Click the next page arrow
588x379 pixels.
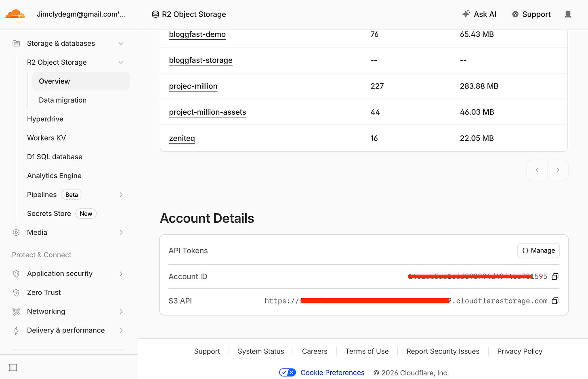(558, 170)
